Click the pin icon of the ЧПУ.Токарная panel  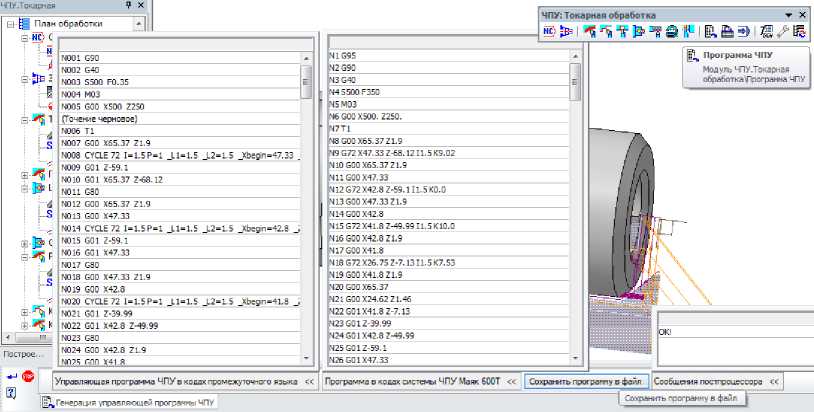point(129,5)
